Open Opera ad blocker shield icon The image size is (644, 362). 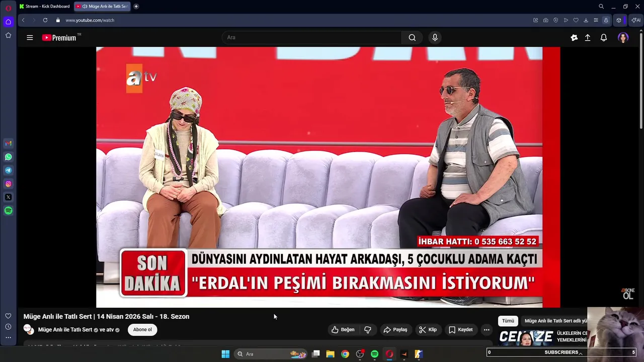(x=556, y=20)
